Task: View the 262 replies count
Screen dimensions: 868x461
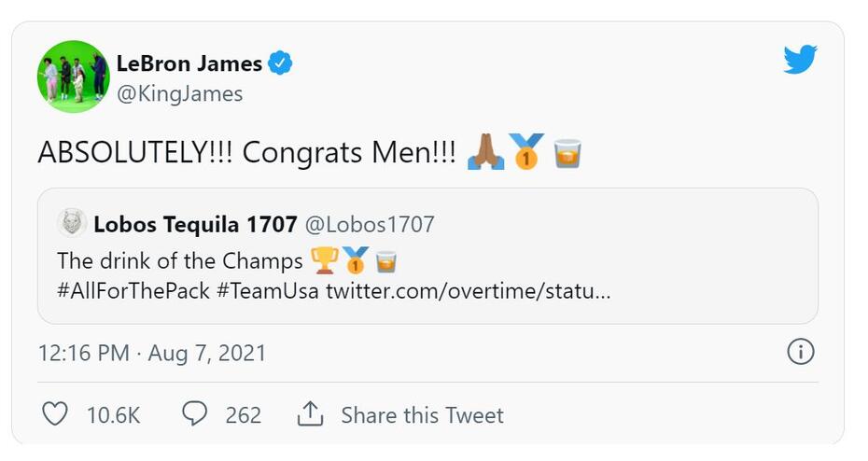Action: [x=243, y=414]
